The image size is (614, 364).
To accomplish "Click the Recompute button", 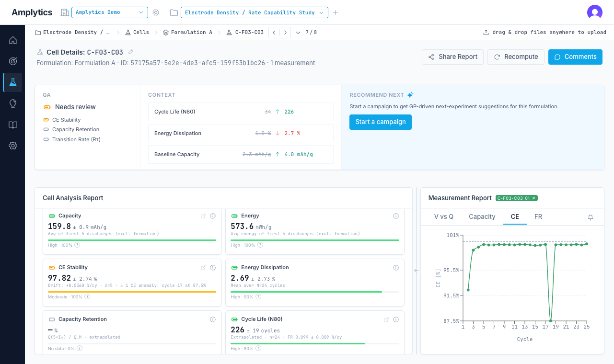I will pyautogui.click(x=516, y=57).
